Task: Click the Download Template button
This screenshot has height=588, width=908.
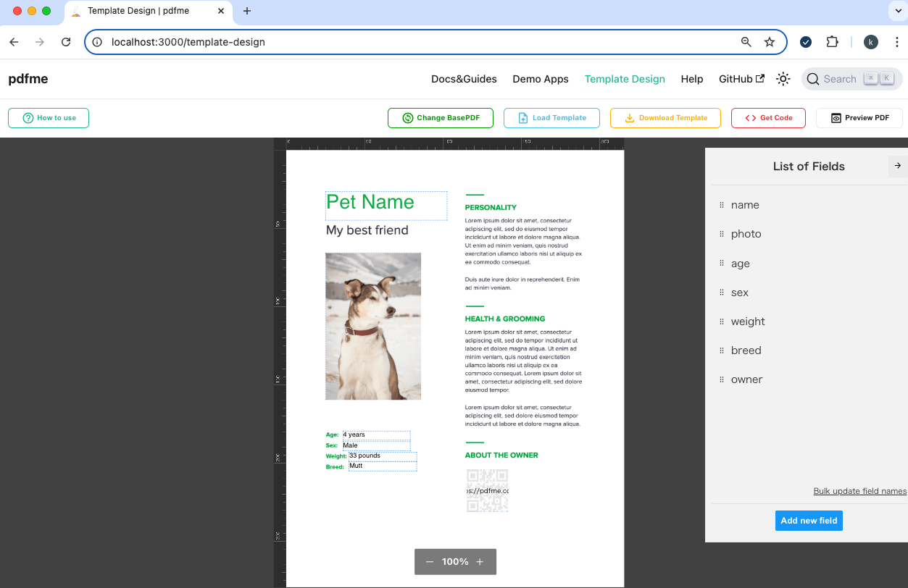Action: point(665,118)
